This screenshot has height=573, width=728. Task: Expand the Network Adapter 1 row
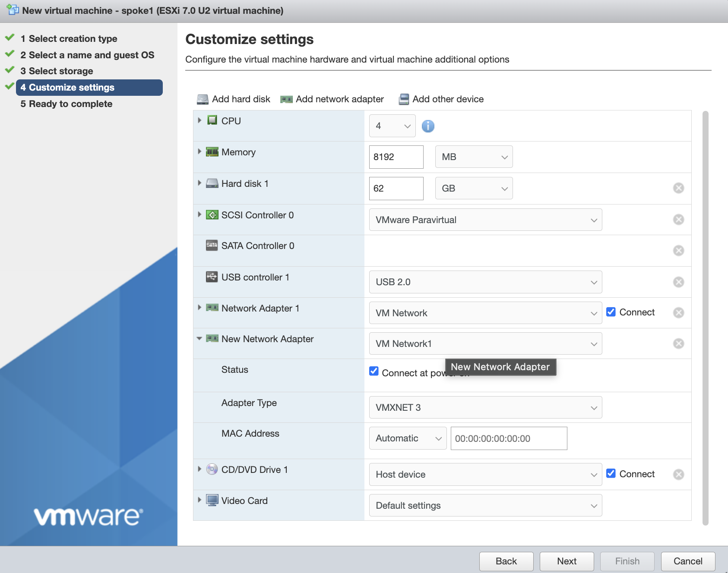199,308
